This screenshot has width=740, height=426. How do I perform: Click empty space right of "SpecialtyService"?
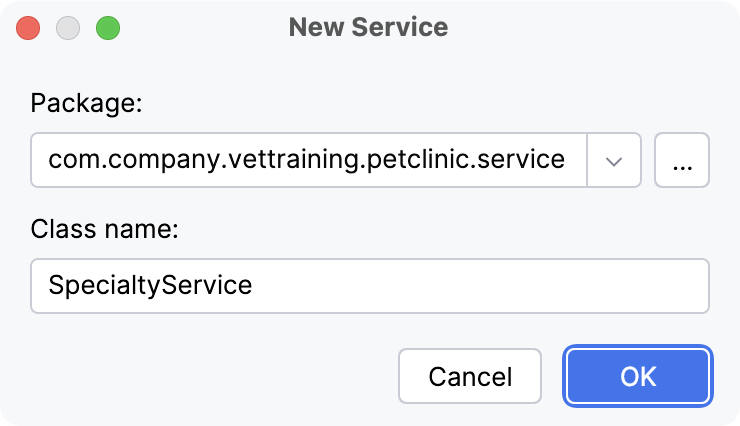pos(480,286)
